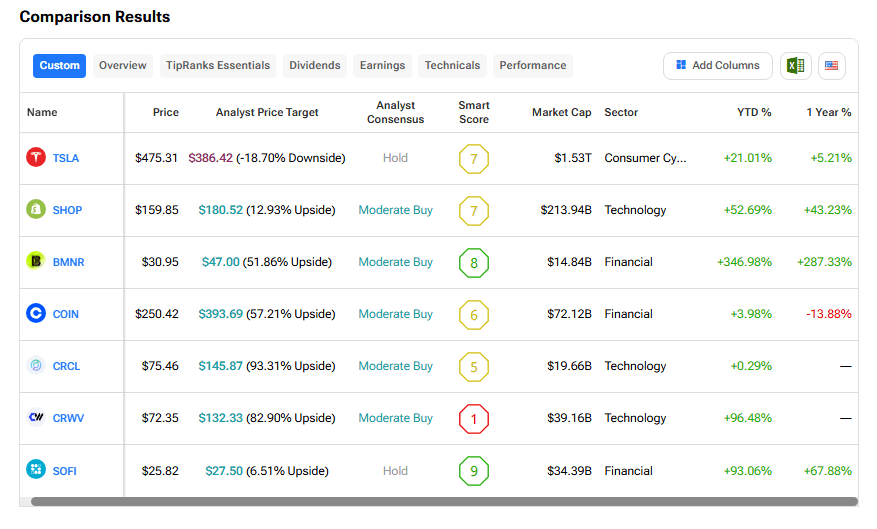Switch to the Dividends tab

[x=314, y=65]
